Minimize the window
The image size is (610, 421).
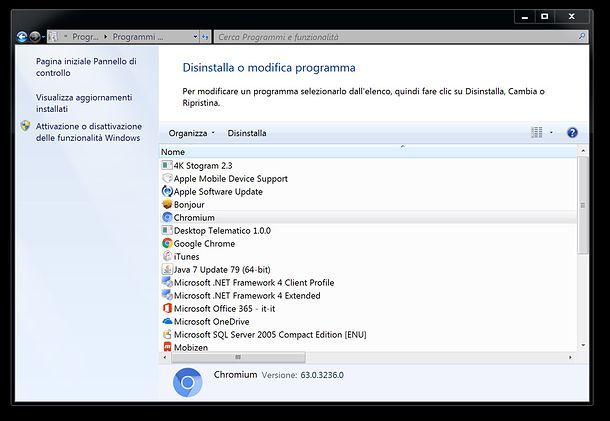(x=525, y=16)
